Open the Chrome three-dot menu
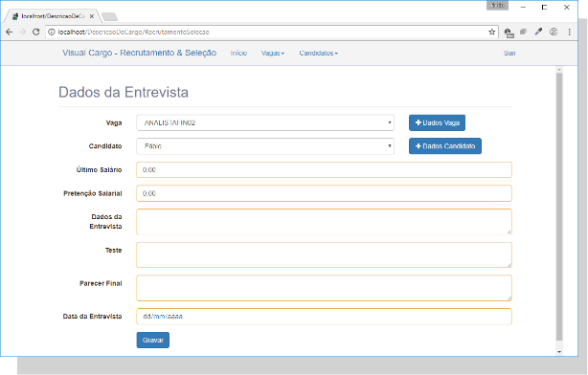 [x=569, y=33]
